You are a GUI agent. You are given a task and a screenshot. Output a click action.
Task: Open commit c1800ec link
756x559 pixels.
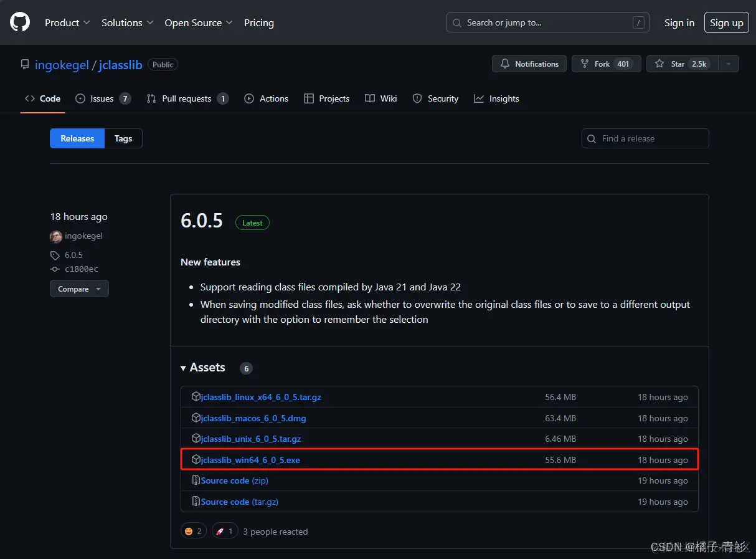click(82, 269)
